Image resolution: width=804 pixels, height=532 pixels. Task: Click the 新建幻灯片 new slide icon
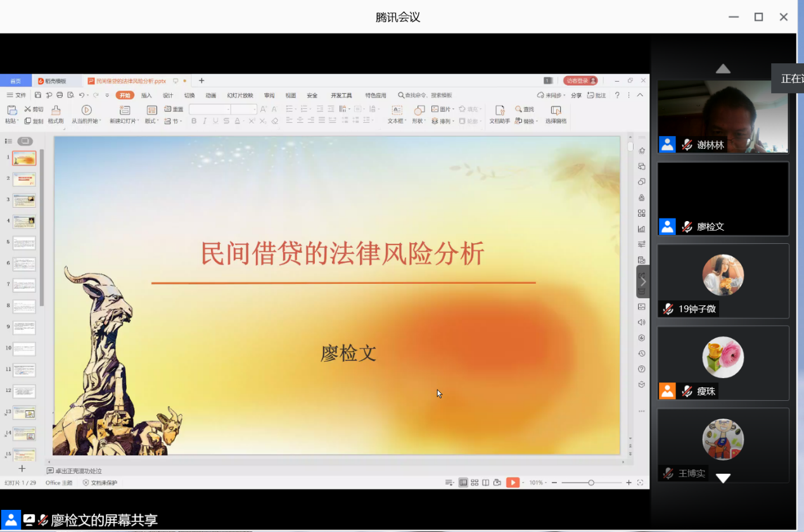125,110
